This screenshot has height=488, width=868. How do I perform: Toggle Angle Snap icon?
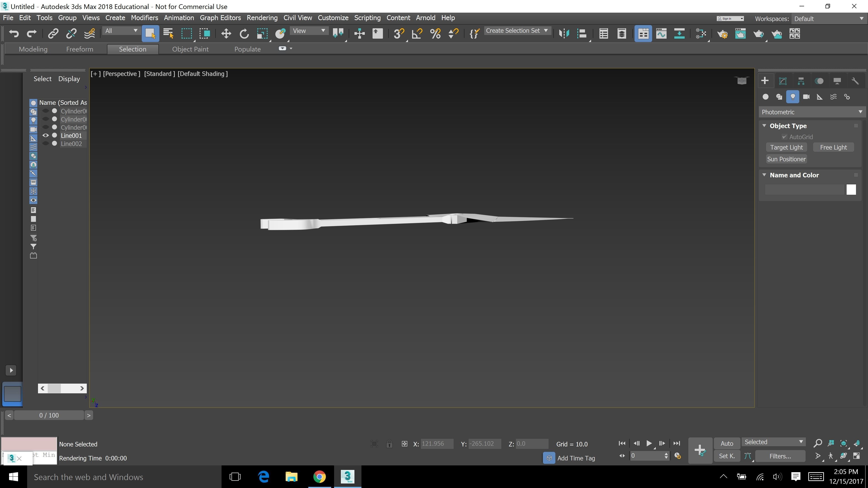coord(417,33)
